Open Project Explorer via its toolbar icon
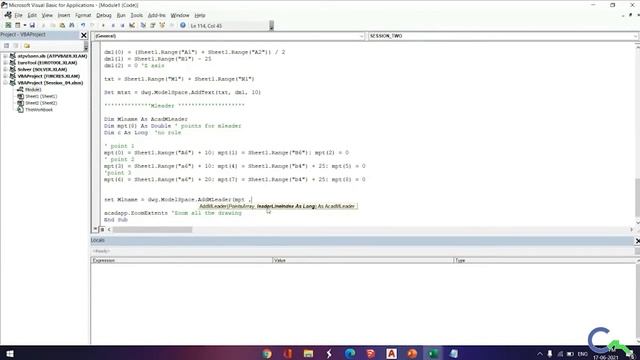Screen dimensions: 640x360 click(x=143, y=25)
